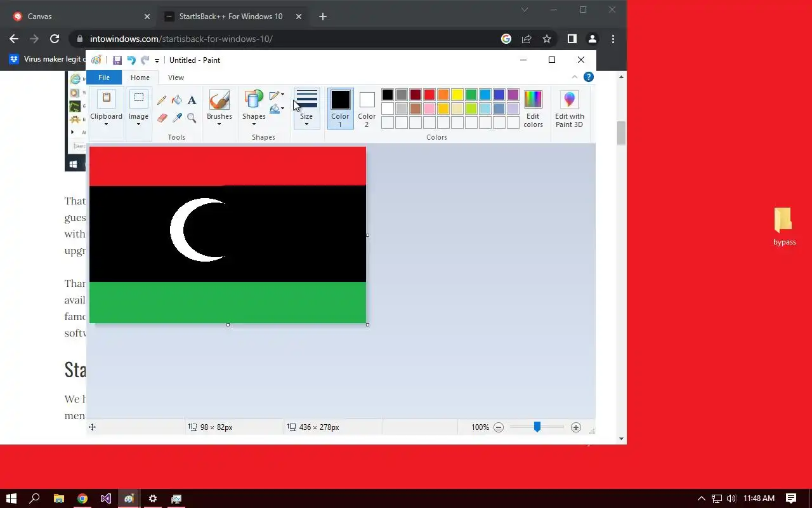Click the Google icon in address bar
Screen dimensions: 812x508
tap(506, 39)
